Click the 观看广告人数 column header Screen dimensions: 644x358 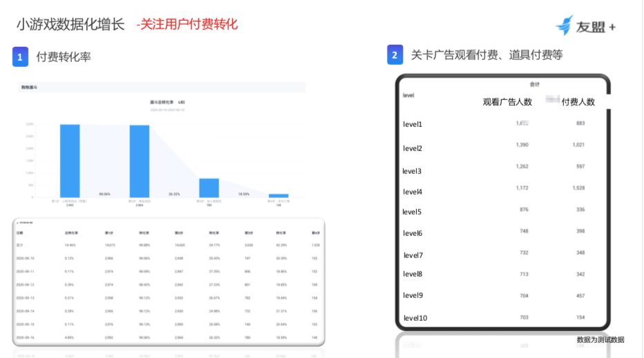tap(507, 102)
